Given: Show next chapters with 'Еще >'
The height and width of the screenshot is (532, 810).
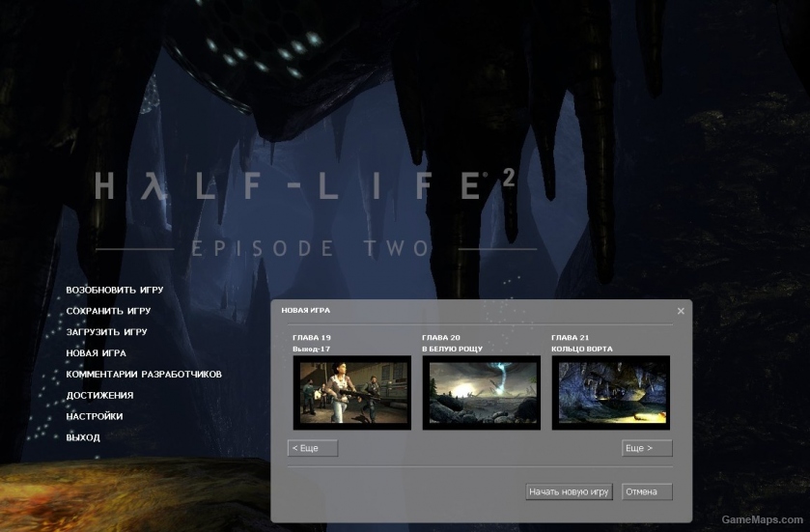Looking at the screenshot, I should pos(647,448).
